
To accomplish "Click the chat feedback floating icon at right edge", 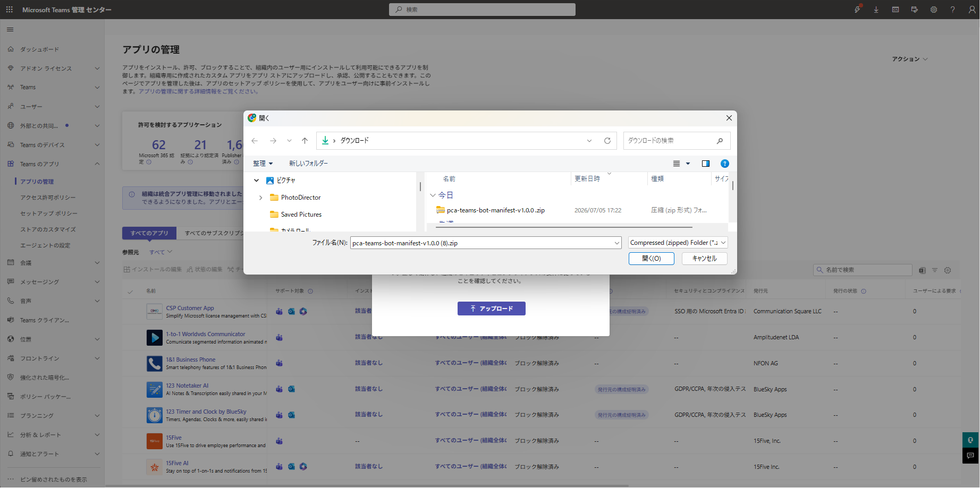I will pos(970,456).
